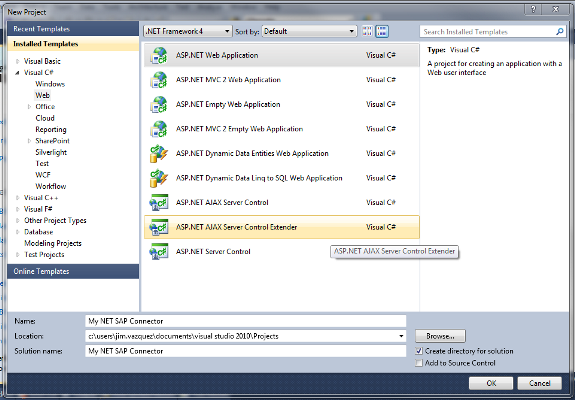Select ASP.NET AJAX Server Control Extender text
The image size is (575, 400).
pyautogui.click(x=236, y=227)
